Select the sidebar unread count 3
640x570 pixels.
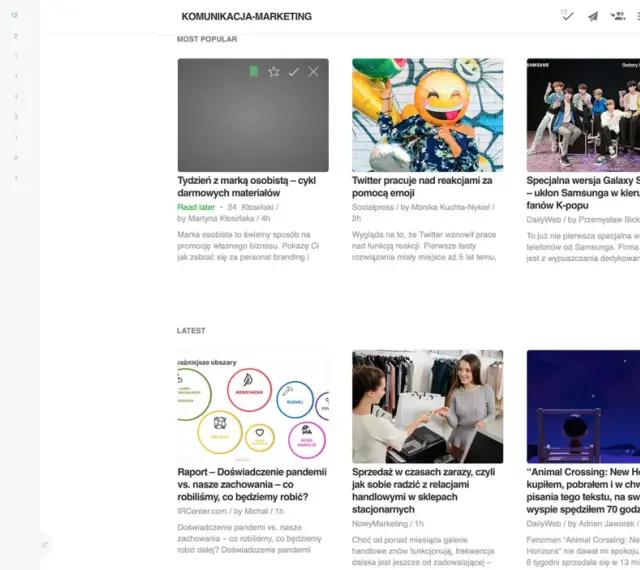pos(16,117)
